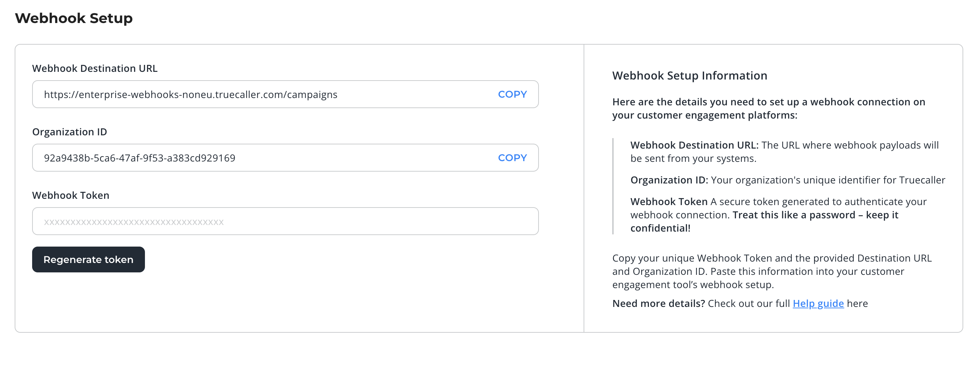Click the bold Webhook Token description term
The width and height of the screenshot is (980, 369).
pos(669,201)
